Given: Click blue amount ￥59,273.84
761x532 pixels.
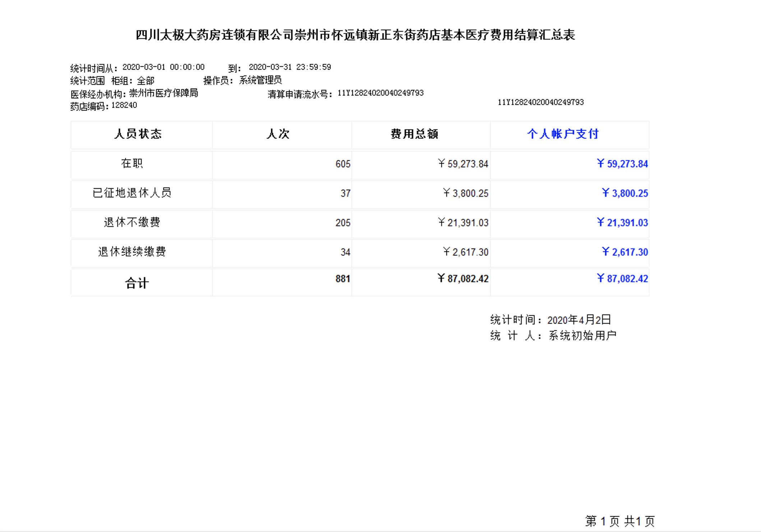Looking at the screenshot, I should pyautogui.click(x=622, y=164).
